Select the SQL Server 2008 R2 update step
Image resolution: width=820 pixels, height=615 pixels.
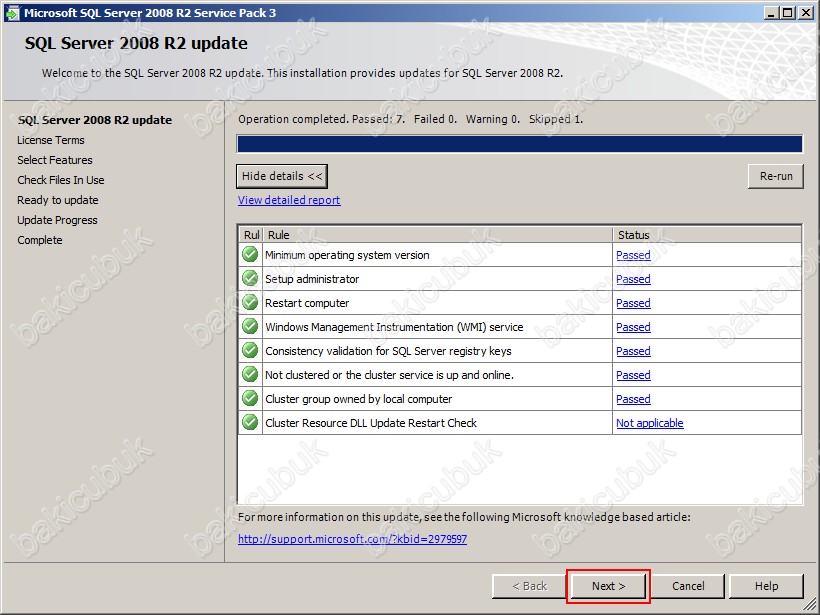pyautogui.click(x=95, y=120)
